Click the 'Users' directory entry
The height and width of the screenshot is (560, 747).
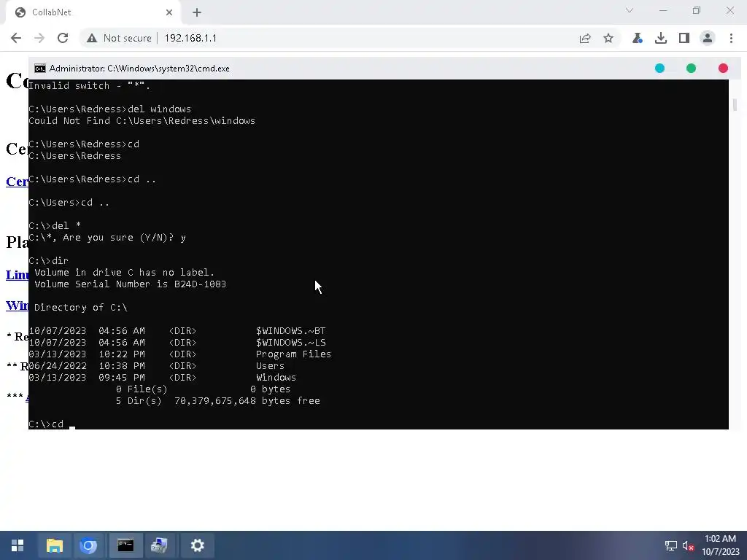click(x=270, y=366)
